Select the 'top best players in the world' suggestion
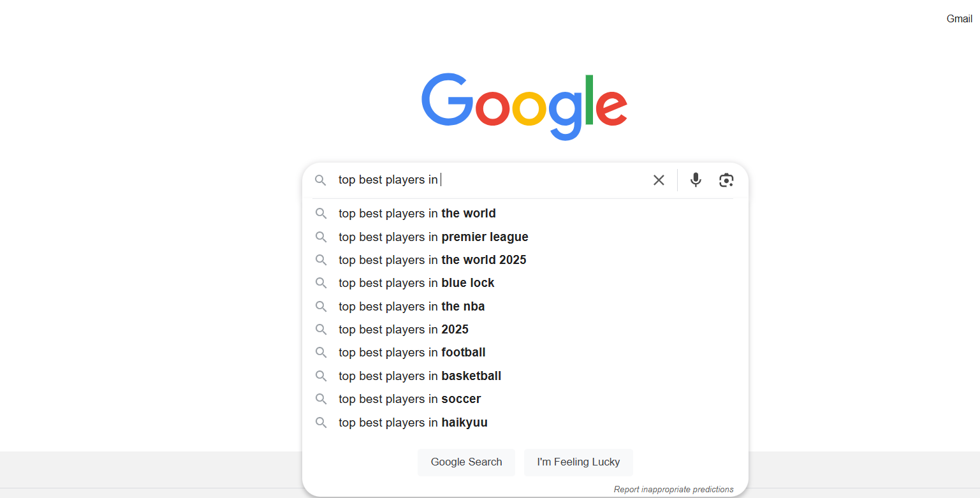 tap(417, 213)
